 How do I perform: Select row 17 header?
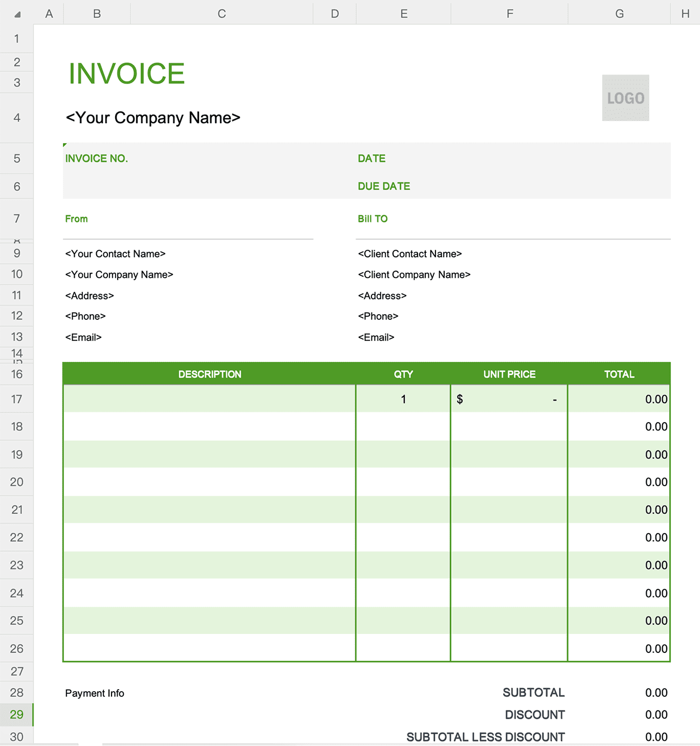point(17,399)
